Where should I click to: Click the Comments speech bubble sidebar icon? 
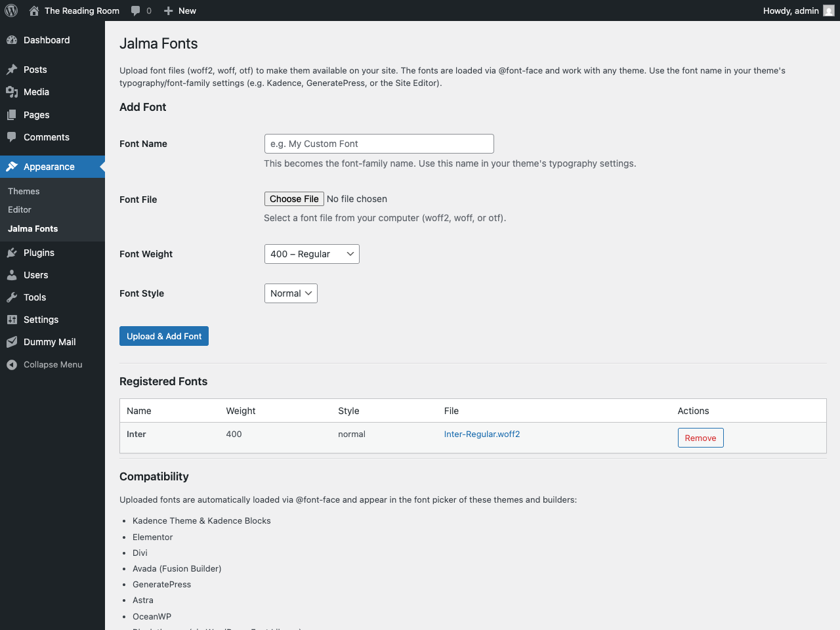click(12, 137)
